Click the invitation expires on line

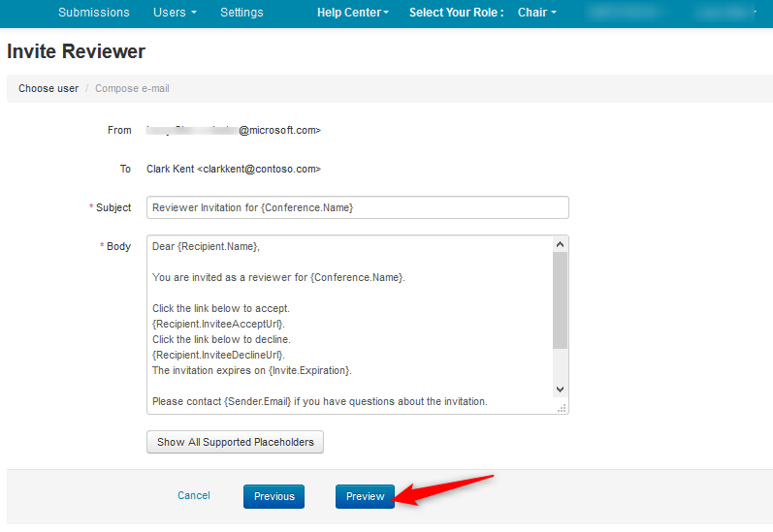click(252, 370)
